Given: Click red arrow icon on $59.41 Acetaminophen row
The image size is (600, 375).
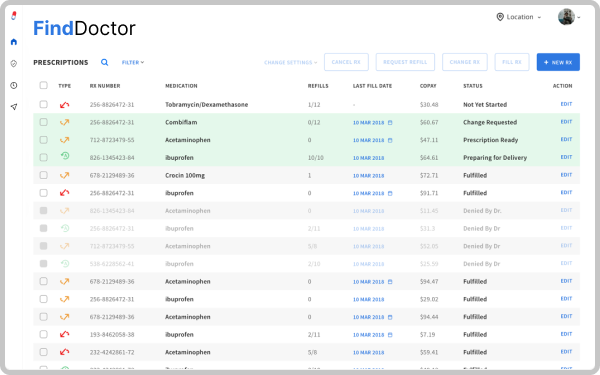Looking at the screenshot, I should (x=64, y=352).
